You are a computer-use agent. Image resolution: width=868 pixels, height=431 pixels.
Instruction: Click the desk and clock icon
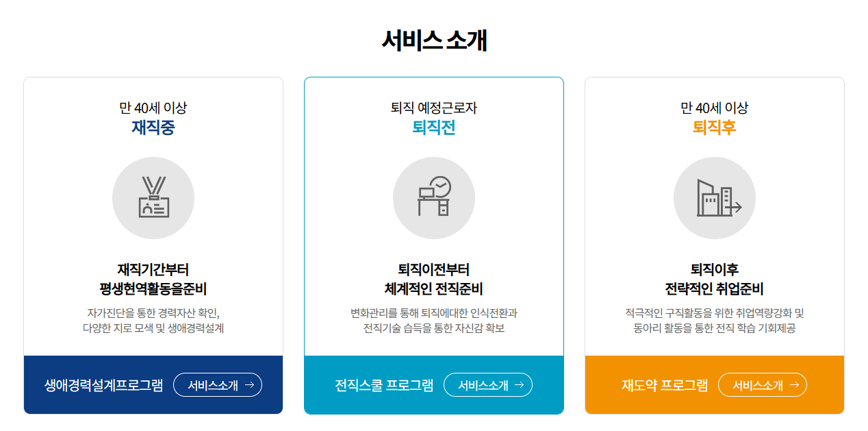point(434,198)
